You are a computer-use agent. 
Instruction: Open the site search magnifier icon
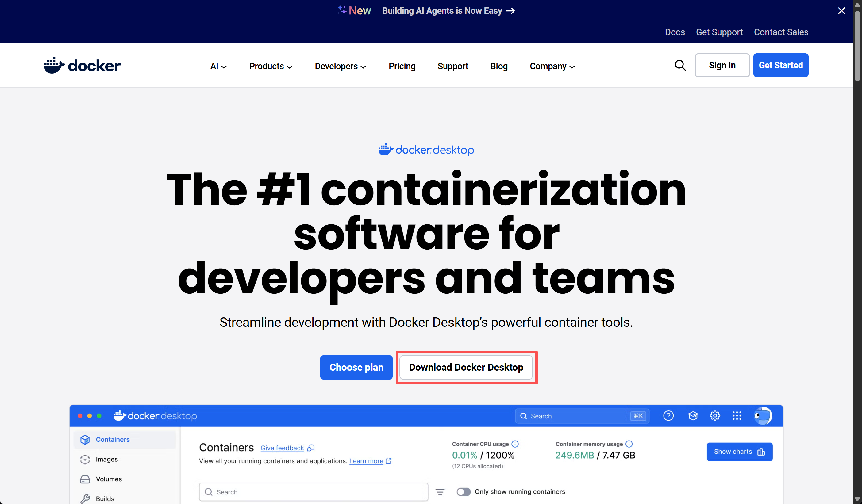tap(680, 65)
